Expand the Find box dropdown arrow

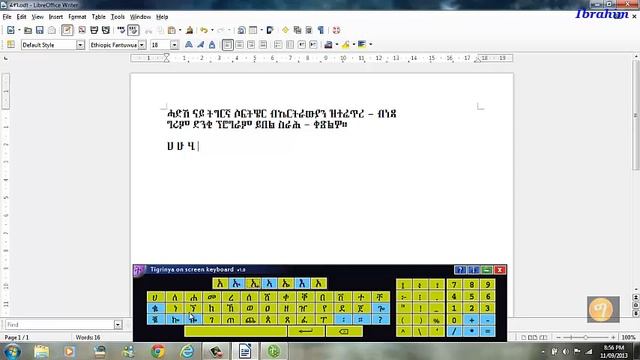click(118, 325)
